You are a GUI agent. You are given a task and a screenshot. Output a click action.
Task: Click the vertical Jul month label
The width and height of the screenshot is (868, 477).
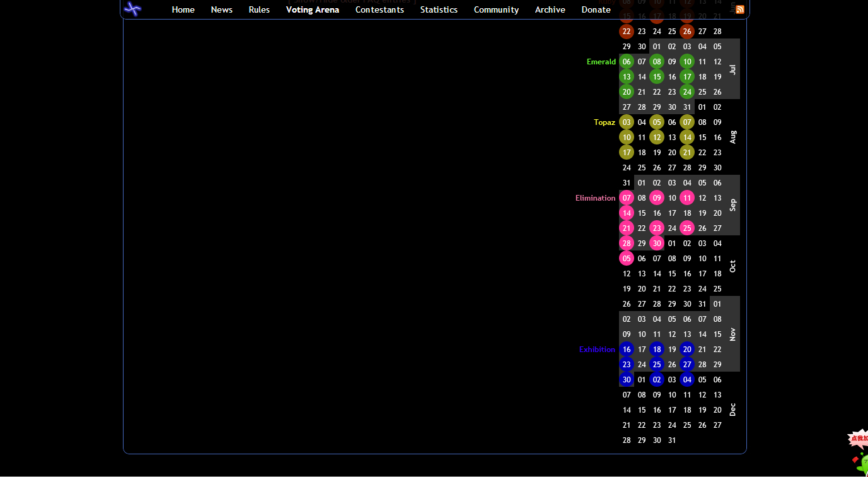732,69
